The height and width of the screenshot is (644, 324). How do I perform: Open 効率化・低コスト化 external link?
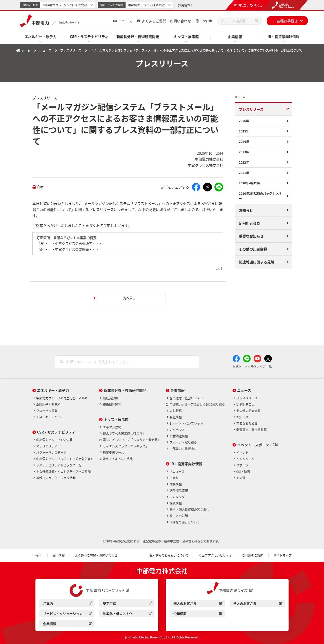[127, 613]
